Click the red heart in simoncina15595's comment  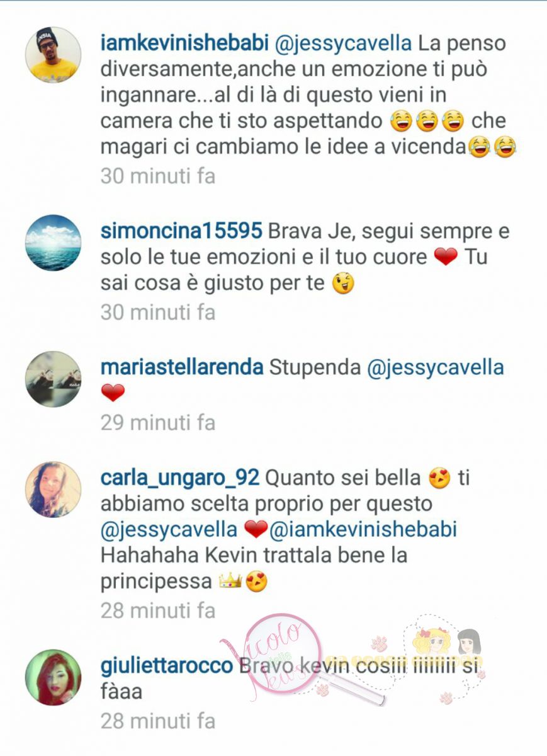(x=446, y=258)
